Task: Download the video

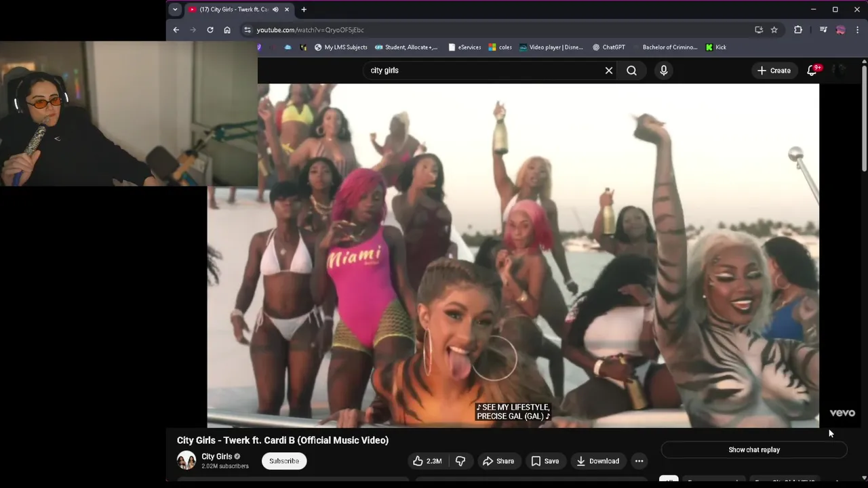Action: 598,461
